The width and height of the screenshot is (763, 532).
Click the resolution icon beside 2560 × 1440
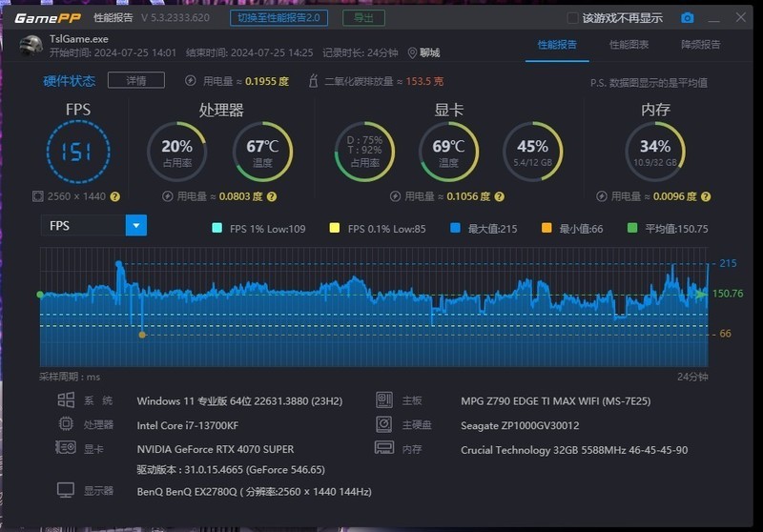pyautogui.click(x=37, y=196)
